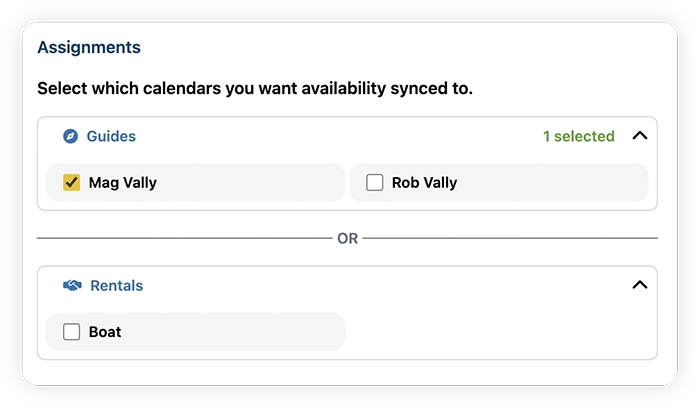Enable the Boat checkbox

(72, 332)
